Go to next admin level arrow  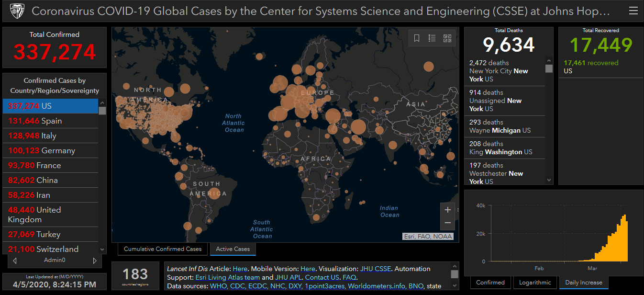pyautogui.click(x=95, y=261)
